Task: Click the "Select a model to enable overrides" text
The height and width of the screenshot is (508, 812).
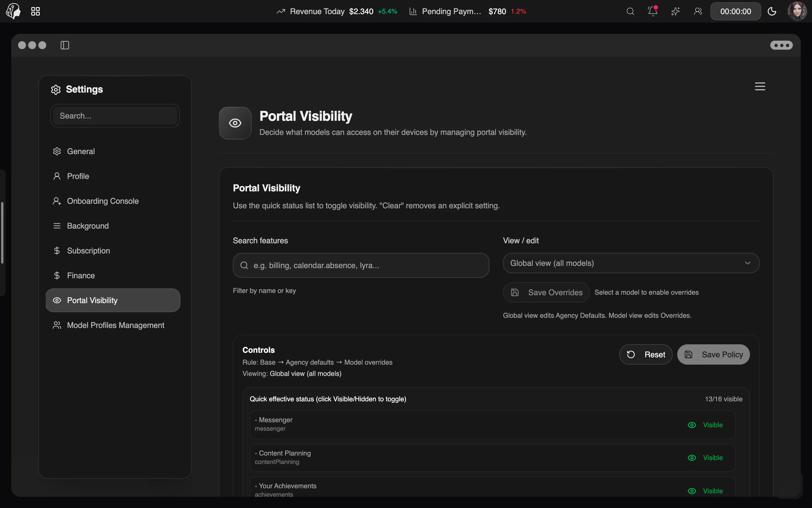Action: click(646, 292)
